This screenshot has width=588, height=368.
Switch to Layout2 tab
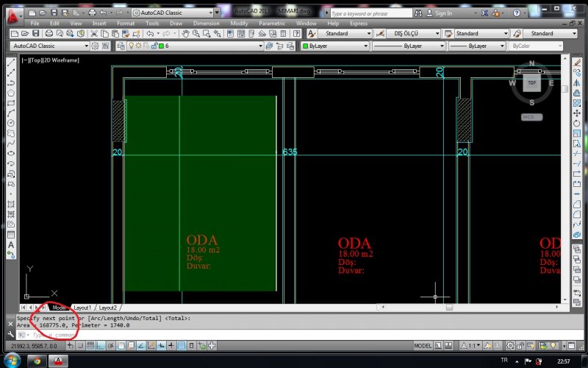(107, 308)
